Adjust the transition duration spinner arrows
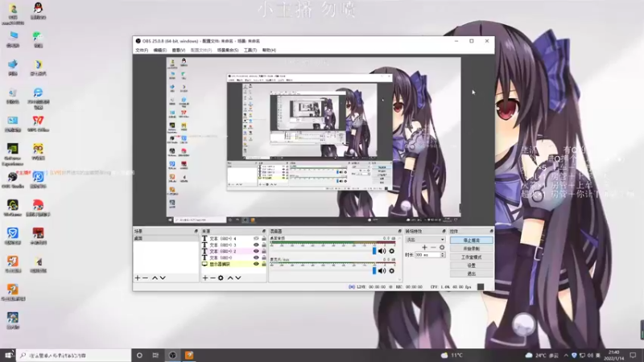Screen dimensions: 644x362 tap(443, 255)
